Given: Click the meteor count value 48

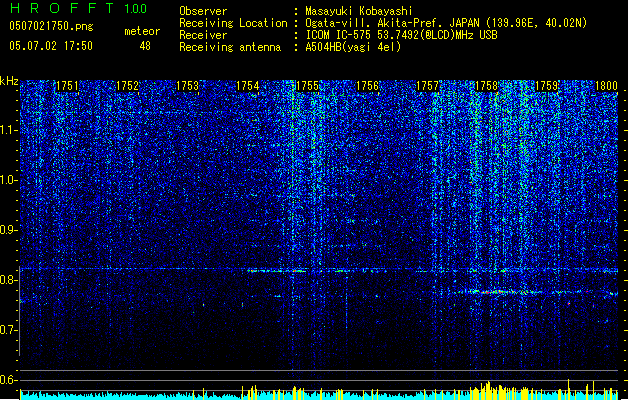Looking at the screenshot, I should point(145,46).
